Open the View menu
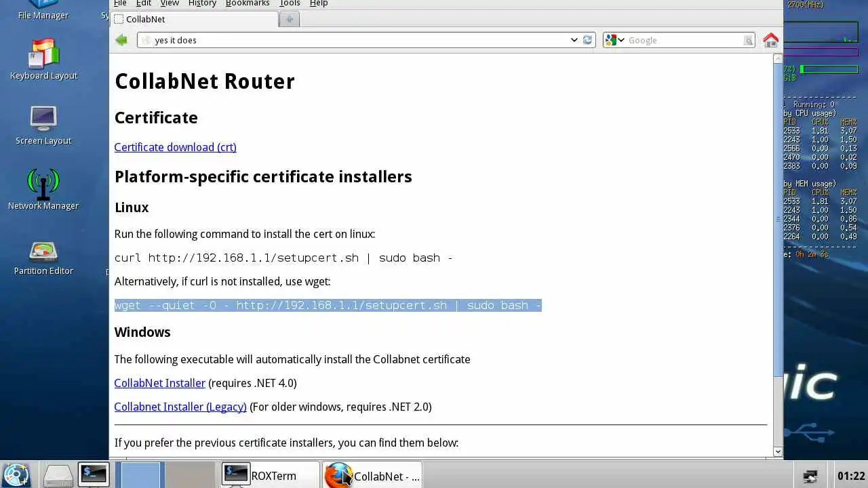868x488 pixels. pos(170,3)
